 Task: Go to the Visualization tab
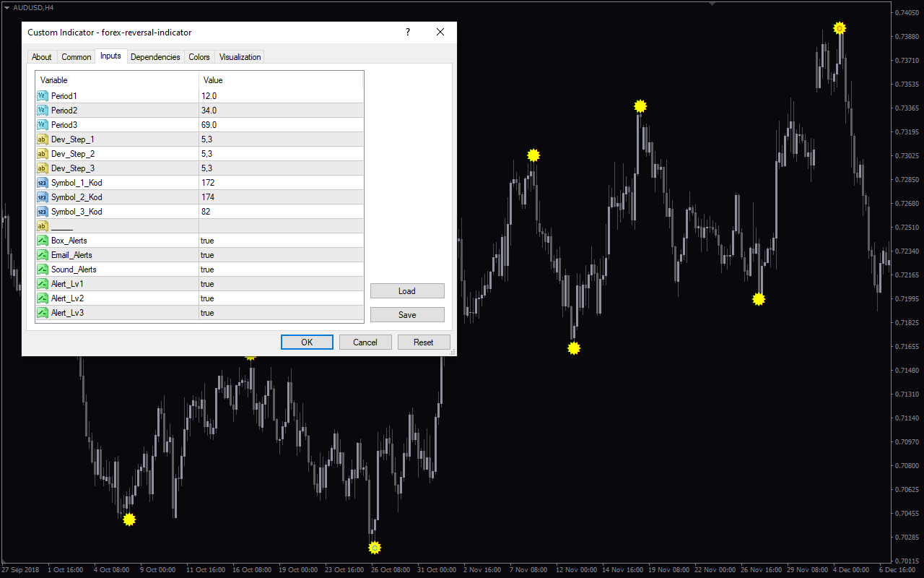pos(240,57)
